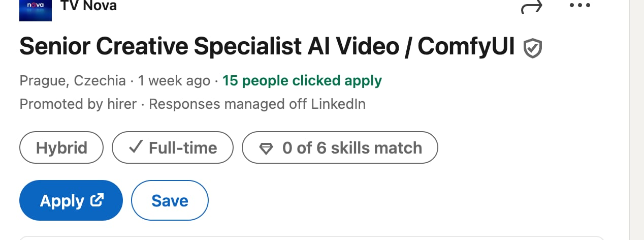644x240 pixels.
Task: Click the "Promoted by hirer" text
Action: coord(78,104)
